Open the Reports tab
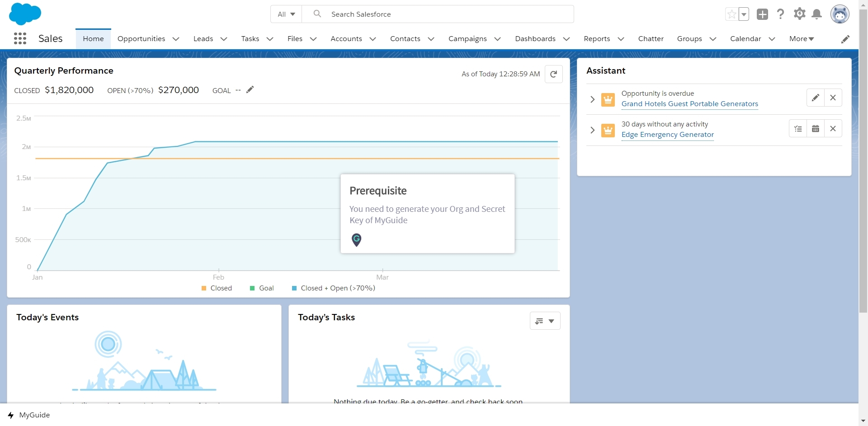 click(597, 39)
